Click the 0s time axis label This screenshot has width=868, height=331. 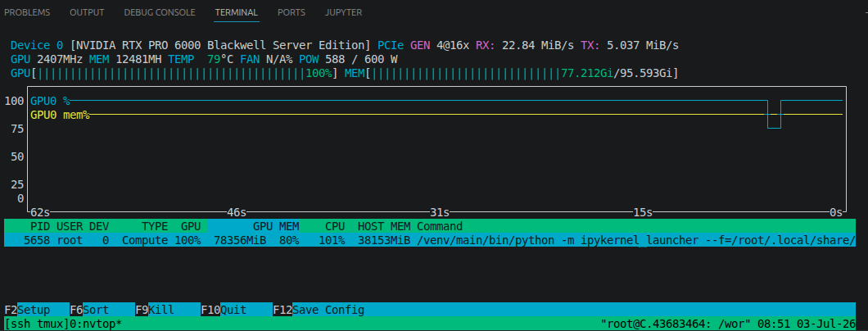(x=836, y=212)
